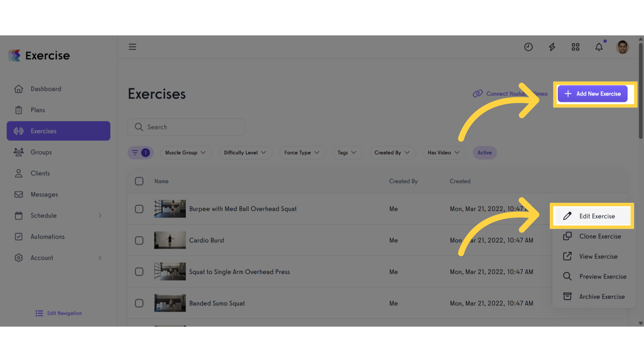The height and width of the screenshot is (362, 644).
Task: Open the apps grid icon
Action: pyautogui.click(x=576, y=47)
